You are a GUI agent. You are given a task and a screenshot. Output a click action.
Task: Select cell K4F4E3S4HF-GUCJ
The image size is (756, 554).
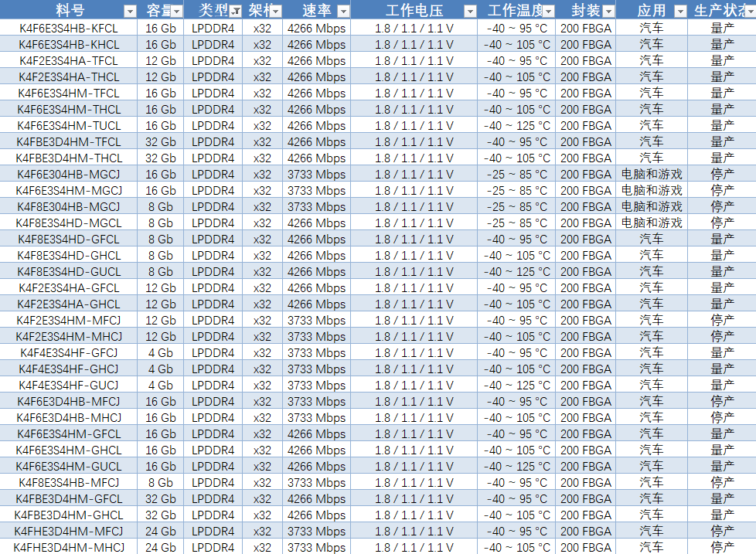click(x=69, y=386)
